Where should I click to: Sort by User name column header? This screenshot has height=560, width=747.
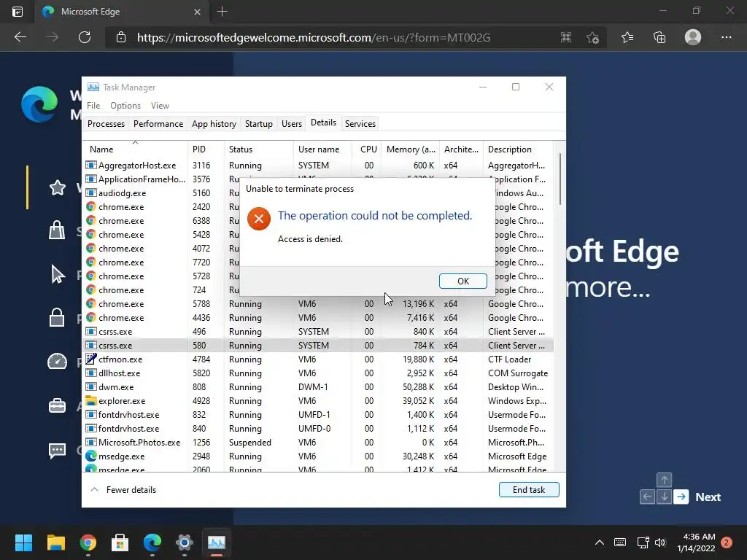(x=322, y=149)
